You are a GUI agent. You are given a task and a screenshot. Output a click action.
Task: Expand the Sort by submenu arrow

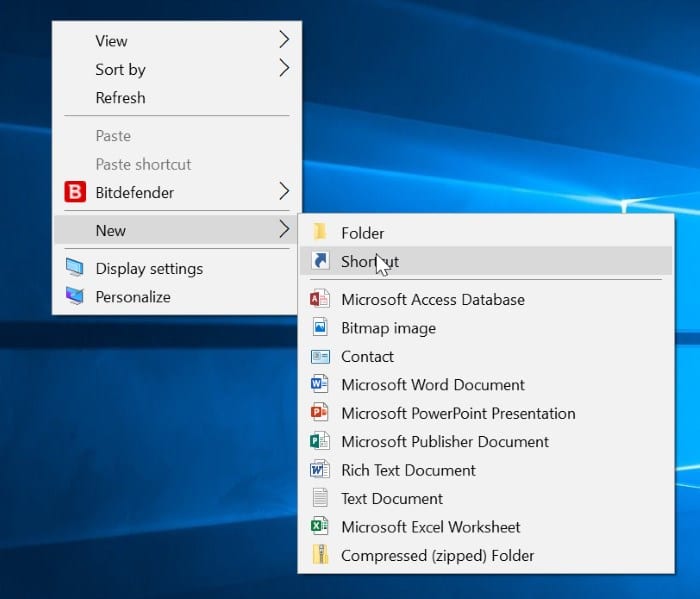(x=284, y=68)
